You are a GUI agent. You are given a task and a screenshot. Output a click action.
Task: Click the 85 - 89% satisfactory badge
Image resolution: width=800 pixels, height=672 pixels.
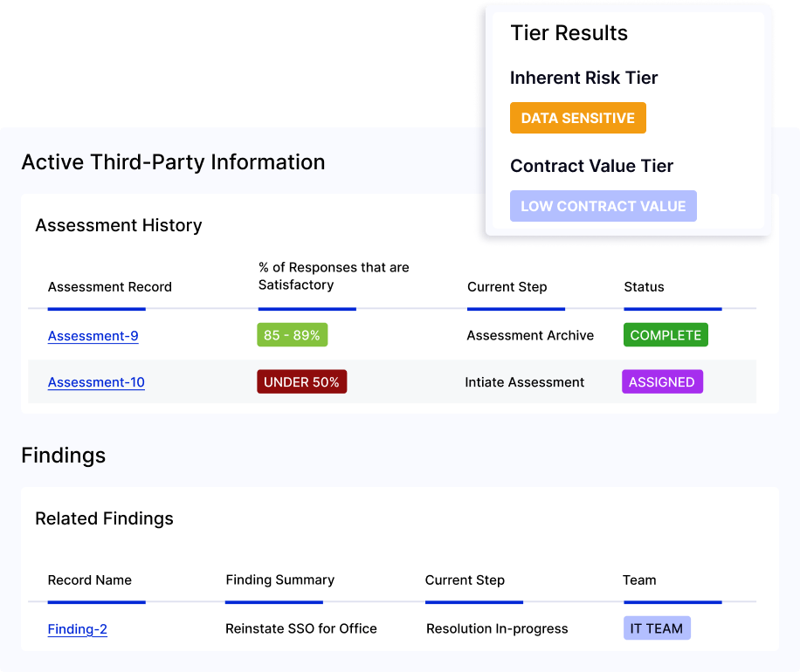coord(292,335)
